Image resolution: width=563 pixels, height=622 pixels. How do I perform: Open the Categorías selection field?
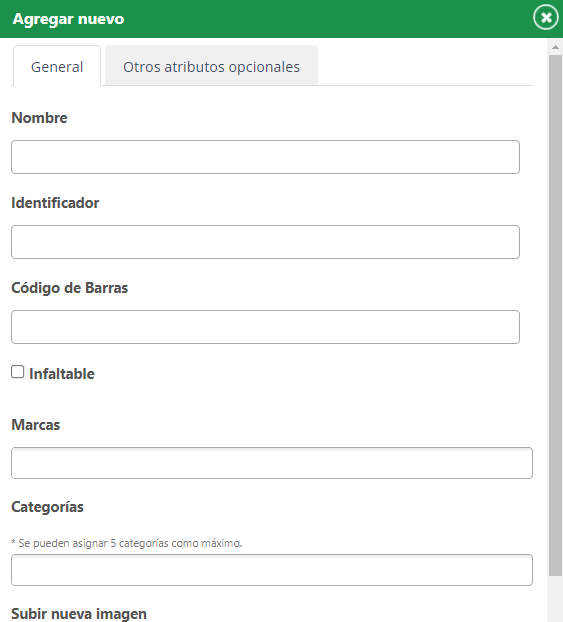pyautogui.click(x=272, y=570)
